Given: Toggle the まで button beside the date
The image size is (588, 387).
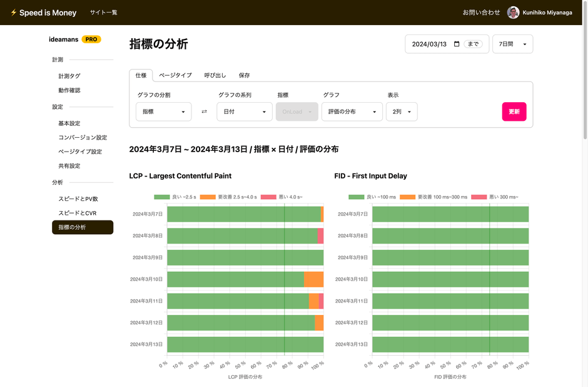Looking at the screenshot, I should (473, 44).
